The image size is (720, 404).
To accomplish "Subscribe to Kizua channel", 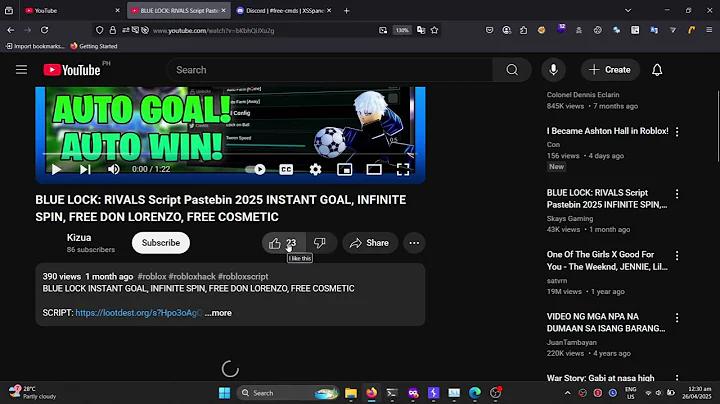I will point(161,242).
